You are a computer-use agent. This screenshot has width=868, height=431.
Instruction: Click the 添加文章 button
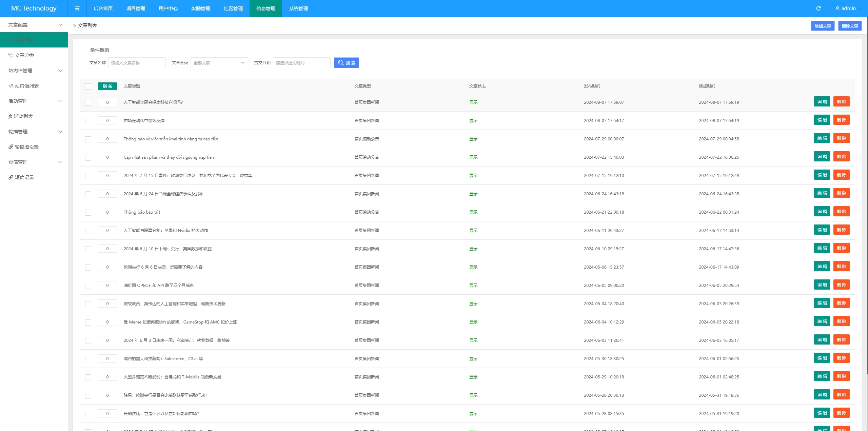pos(823,26)
